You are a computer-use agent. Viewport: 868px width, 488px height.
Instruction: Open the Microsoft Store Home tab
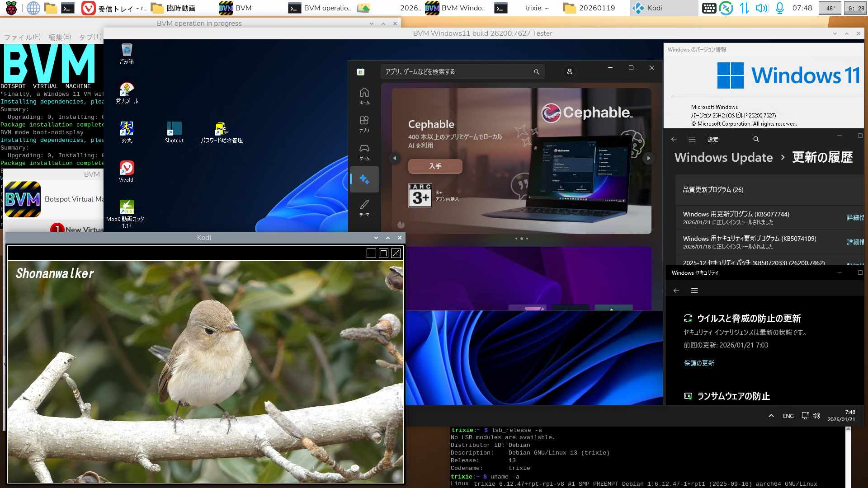[364, 95]
